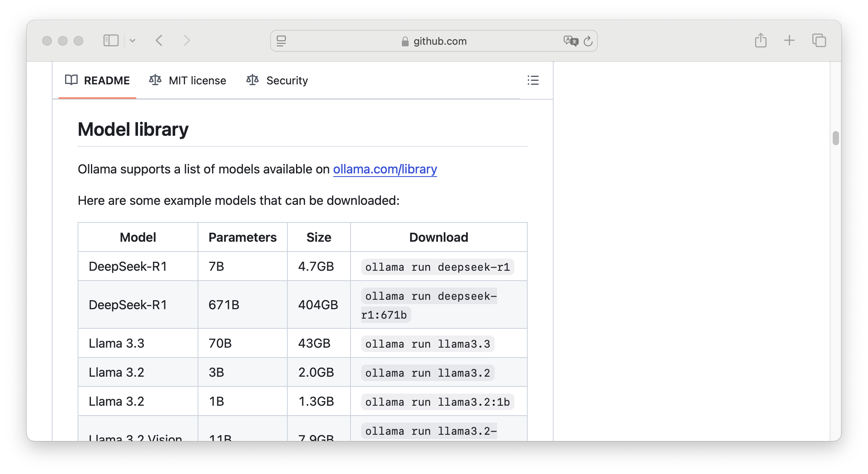Click the Model library heading
This screenshot has width=868, height=474.
click(133, 129)
